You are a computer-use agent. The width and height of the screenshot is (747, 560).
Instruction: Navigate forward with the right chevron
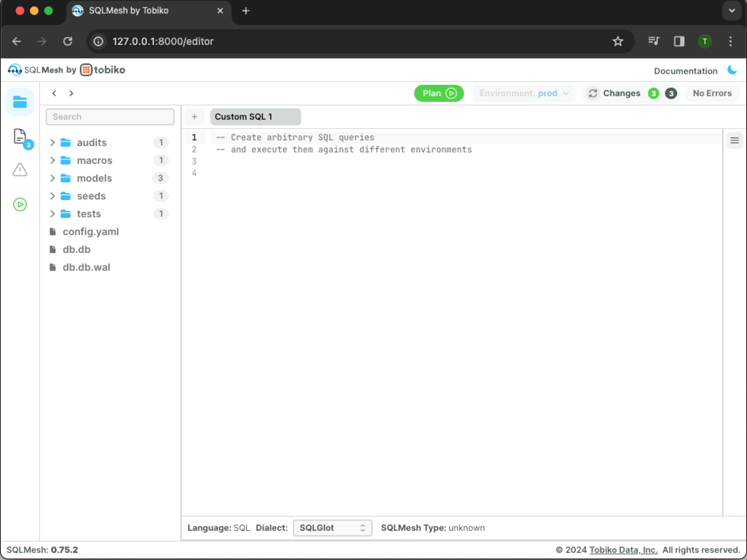(71, 93)
